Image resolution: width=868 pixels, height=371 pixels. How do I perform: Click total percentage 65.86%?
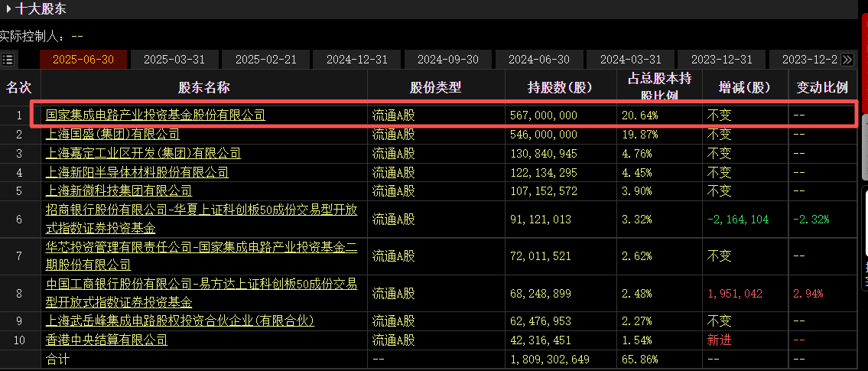639,360
